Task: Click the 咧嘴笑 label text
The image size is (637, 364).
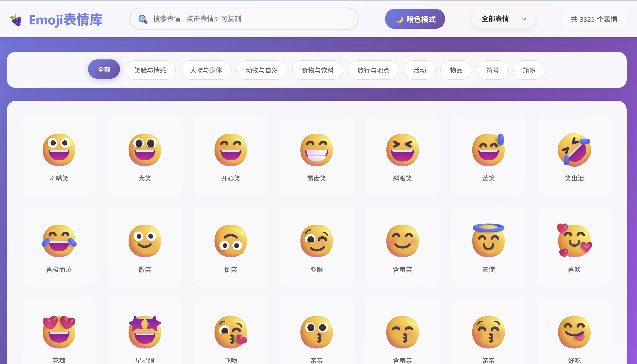Action: 59,178
